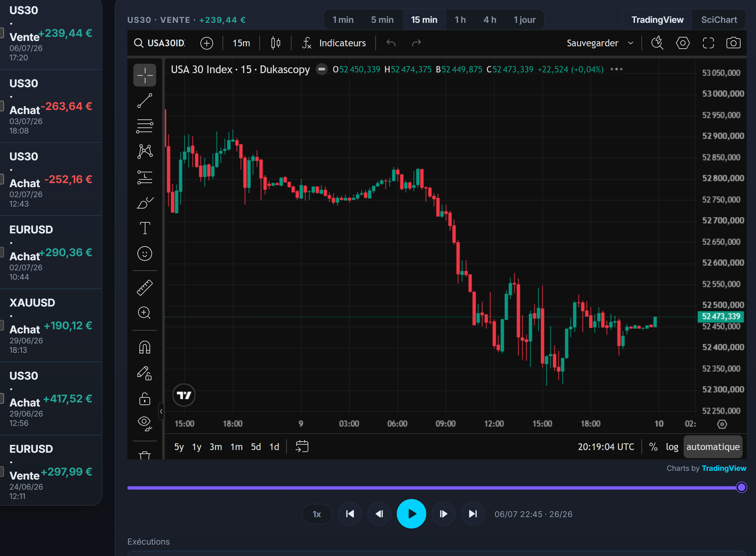This screenshot has height=556, width=756.
Task: Toggle the log scale
Action: point(672,447)
